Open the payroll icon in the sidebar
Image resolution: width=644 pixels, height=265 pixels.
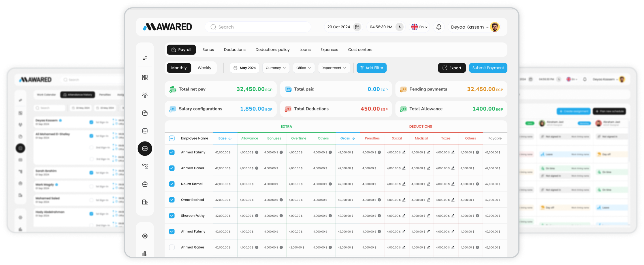click(x=145, y=149)
